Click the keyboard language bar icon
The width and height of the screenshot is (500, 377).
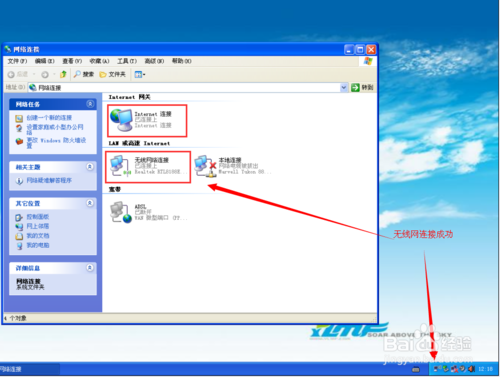(416, 369)
